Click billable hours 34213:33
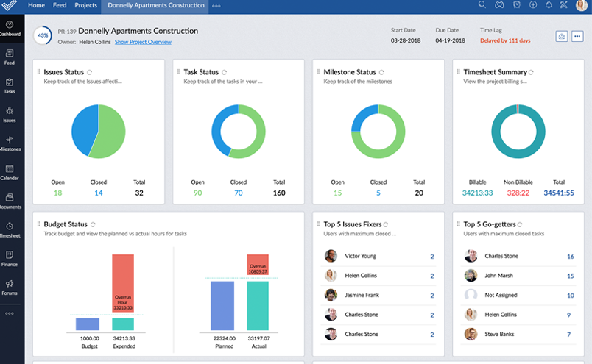The width and height of the screenshot is (592, 364). tap(478, 193)
